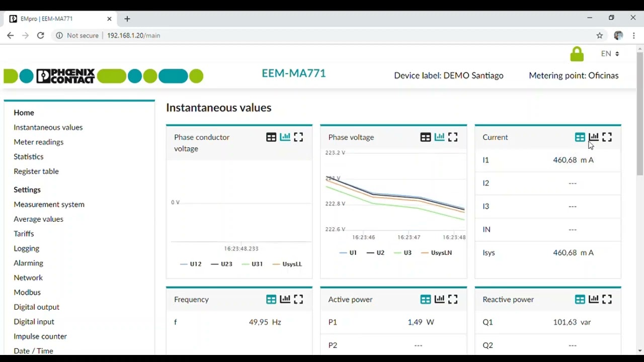View Reactive power as chart
Screen dimensions: 644x362
point(594,300)
